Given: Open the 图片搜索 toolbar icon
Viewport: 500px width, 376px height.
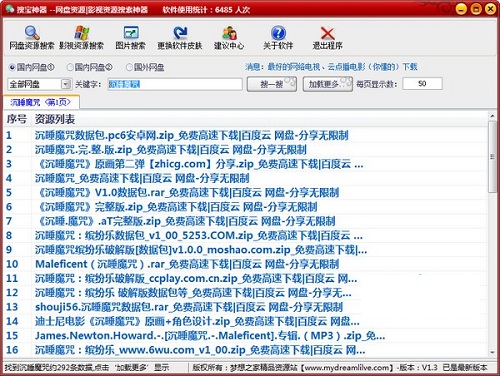Looking at the screenshot, I should [x=131, y=33].
